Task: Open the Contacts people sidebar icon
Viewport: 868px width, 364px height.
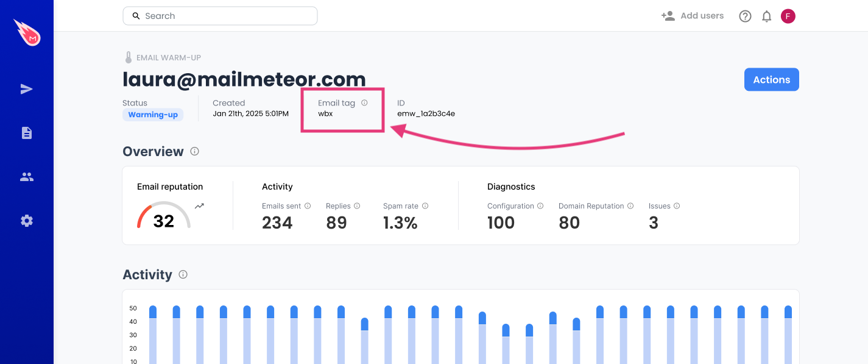Action: 27,177
